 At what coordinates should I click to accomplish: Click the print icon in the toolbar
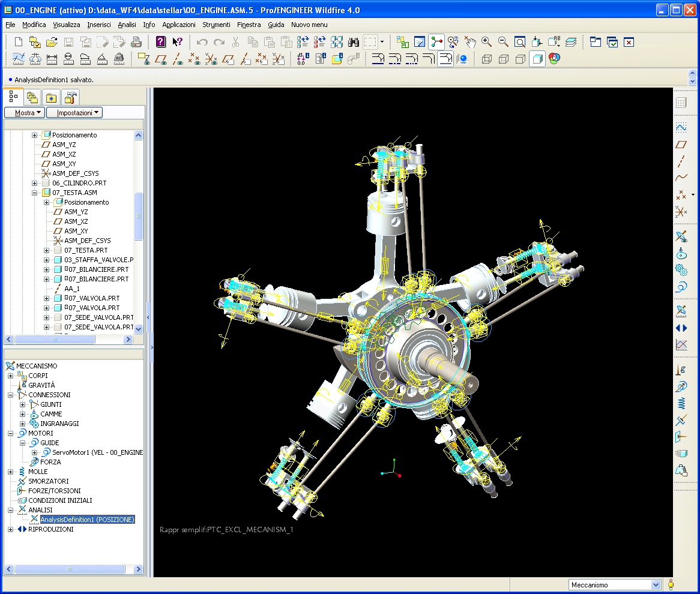[136, 43]
